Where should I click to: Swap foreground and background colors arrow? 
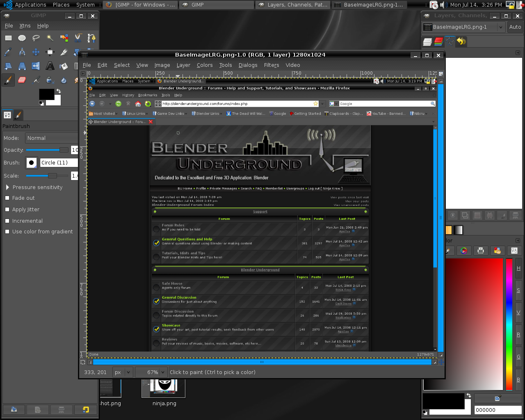[x=59, y=91]
